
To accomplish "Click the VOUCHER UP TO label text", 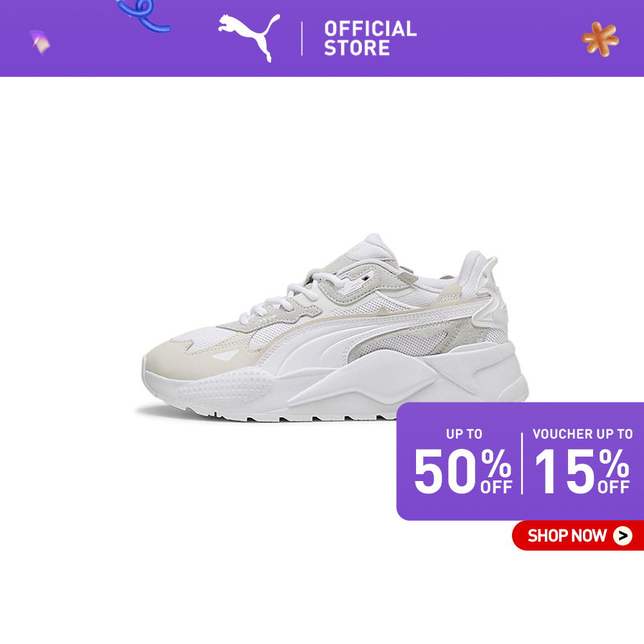I will (582, 434).
